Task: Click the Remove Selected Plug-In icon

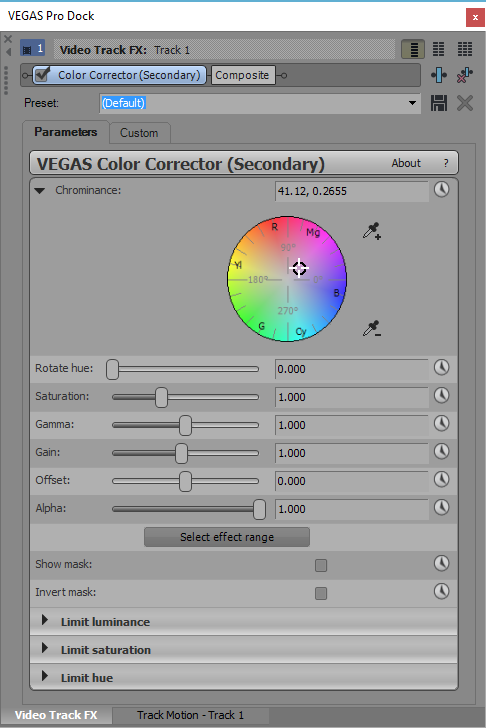Action: point(465,75)
